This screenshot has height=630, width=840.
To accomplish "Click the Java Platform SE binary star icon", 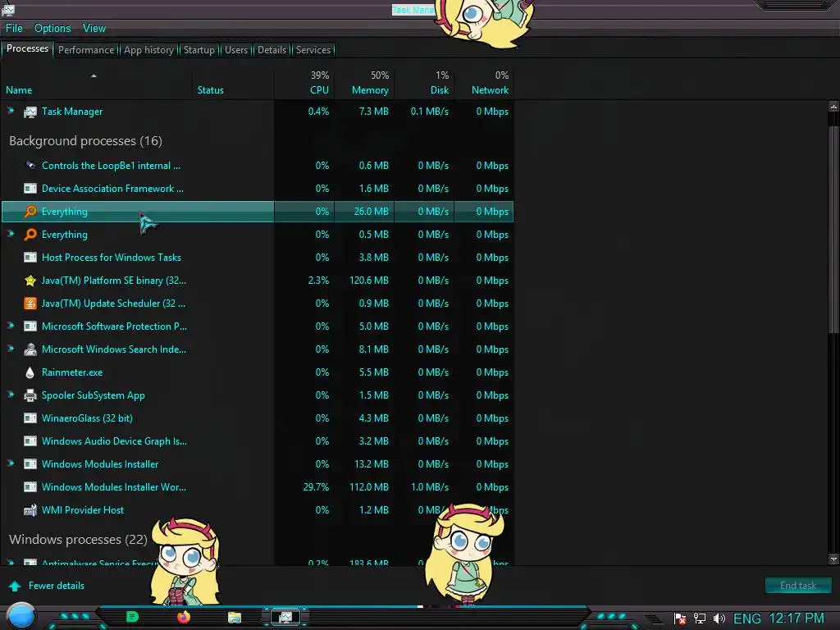I will [30, 281].
